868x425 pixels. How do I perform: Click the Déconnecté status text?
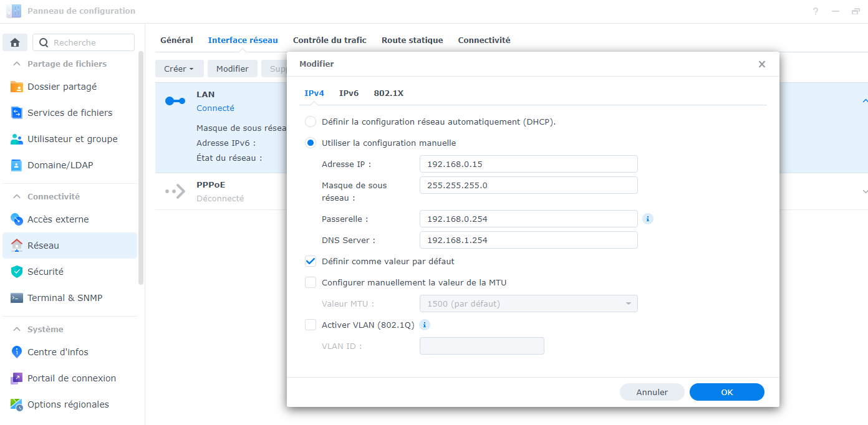pos(220,198)
